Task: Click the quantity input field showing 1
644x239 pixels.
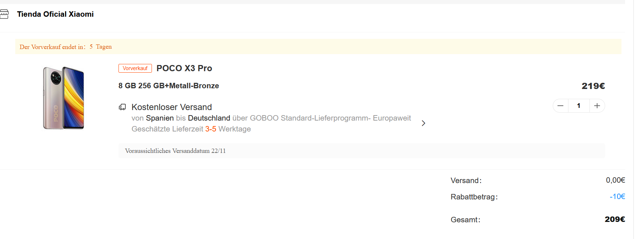Action: pos(579,106)
